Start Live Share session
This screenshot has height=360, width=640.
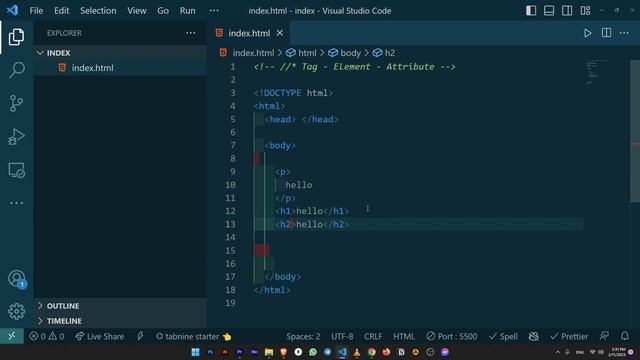[100, 336]
